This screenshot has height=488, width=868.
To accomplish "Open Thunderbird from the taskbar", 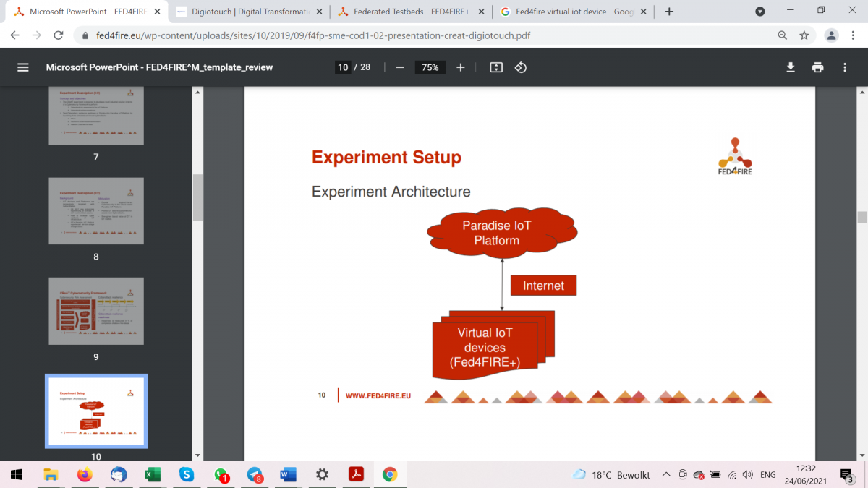I will (119, 474).
